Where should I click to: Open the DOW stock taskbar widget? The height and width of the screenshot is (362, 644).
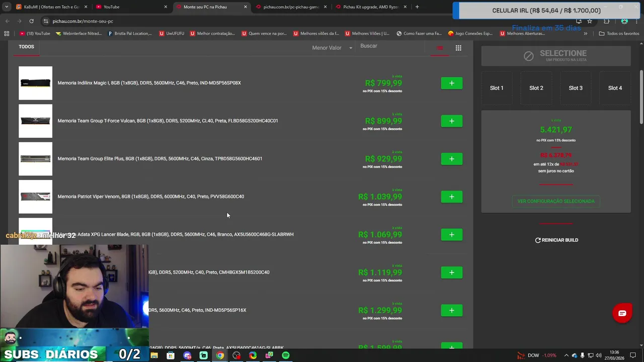536,355
